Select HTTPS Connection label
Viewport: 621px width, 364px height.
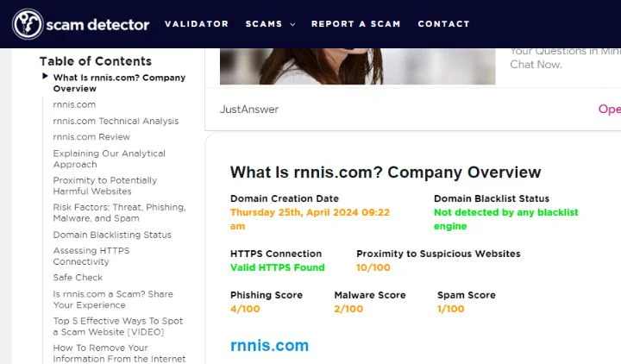pyautogui.click(x=276, y=254)
